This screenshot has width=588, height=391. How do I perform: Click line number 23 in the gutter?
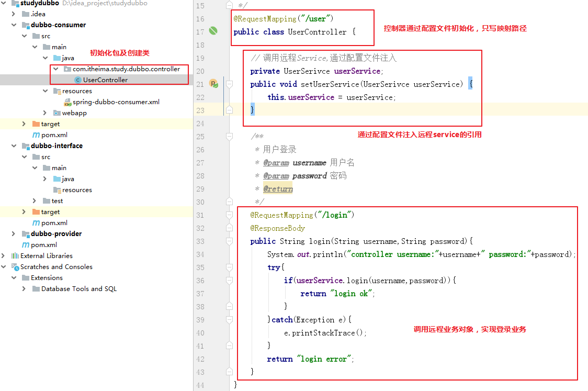[200, 110]
